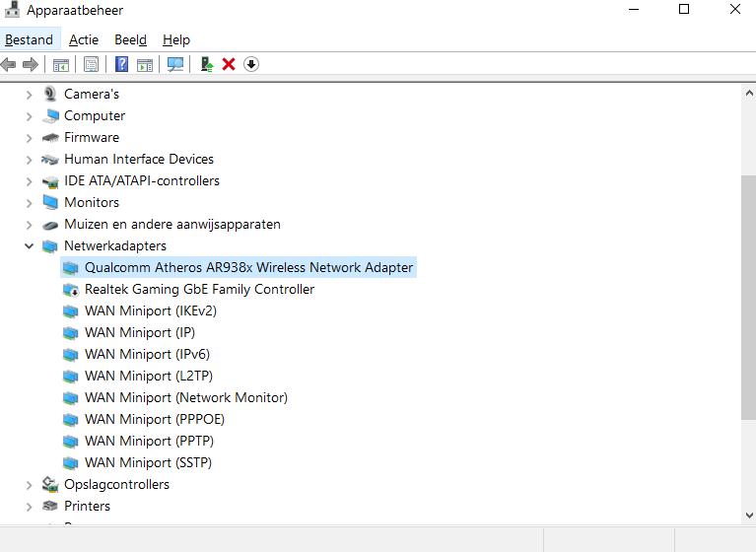Scan for hardware changes monitor icon
Viewport: 756px width, 552px height.
(x=175, y=64)
